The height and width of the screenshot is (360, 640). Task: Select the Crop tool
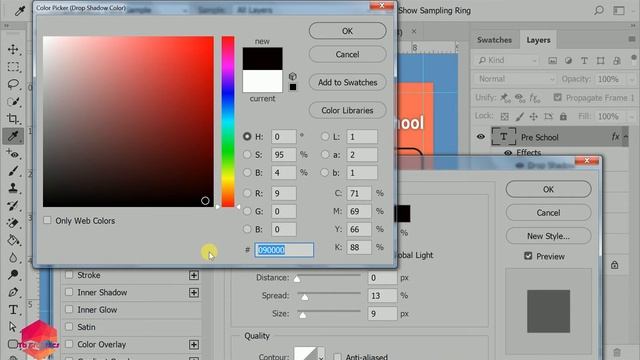pos(13,119)
